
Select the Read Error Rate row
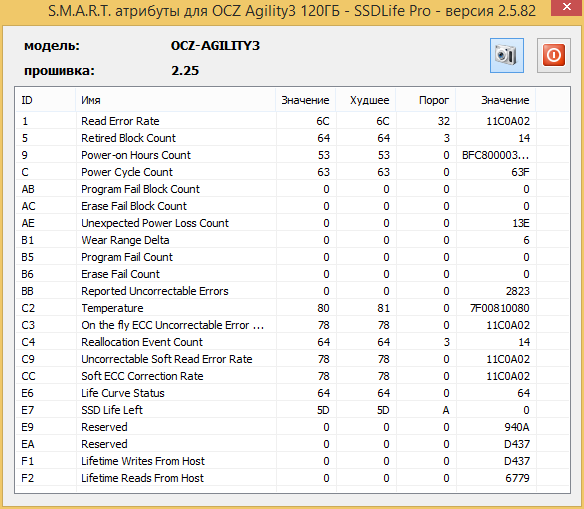[292, 121]
